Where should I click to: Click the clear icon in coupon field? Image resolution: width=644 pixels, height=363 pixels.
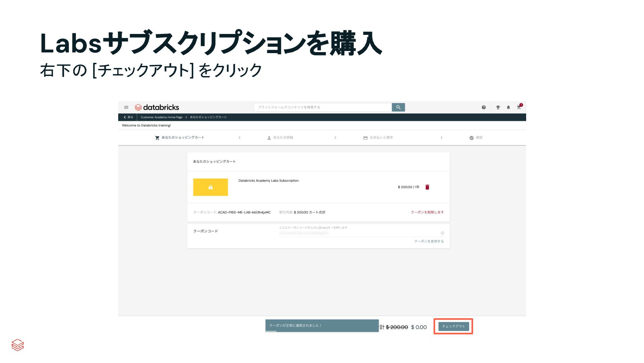tap(442, 233)
